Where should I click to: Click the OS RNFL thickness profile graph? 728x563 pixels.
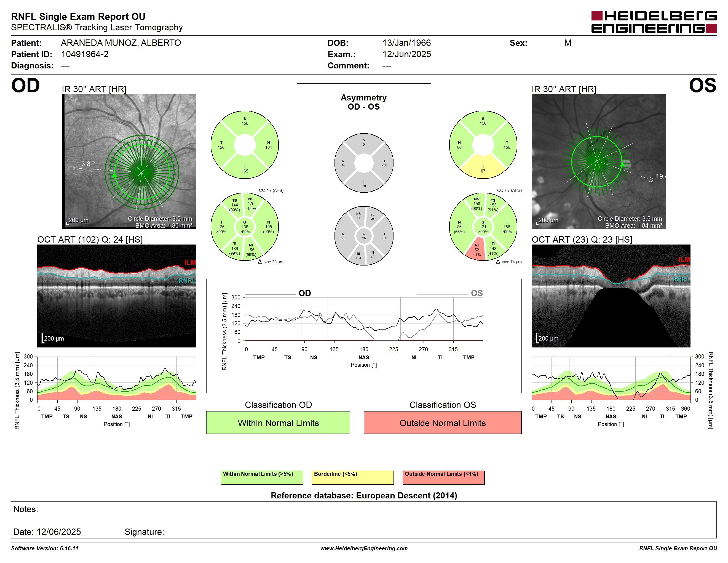point(611,378)
